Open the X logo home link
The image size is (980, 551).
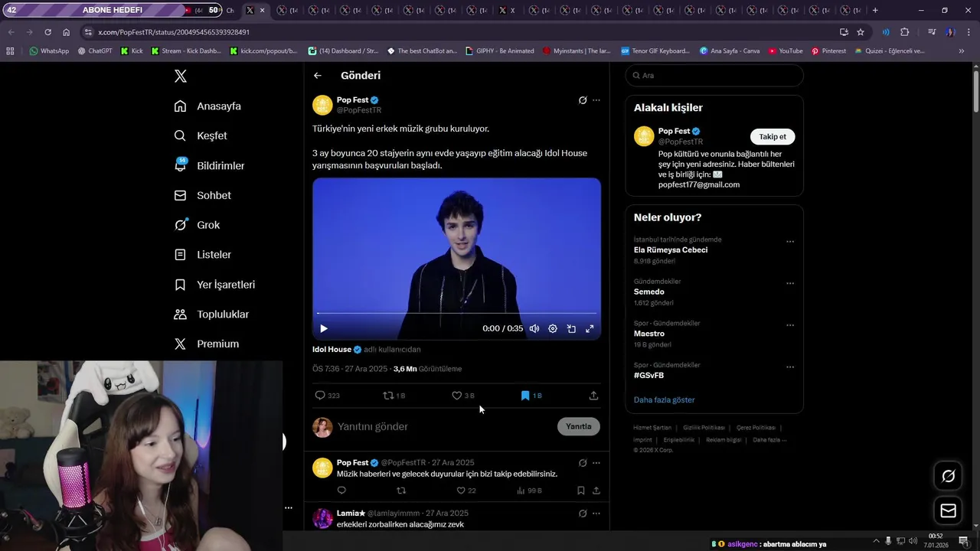[x=180, y=76]
